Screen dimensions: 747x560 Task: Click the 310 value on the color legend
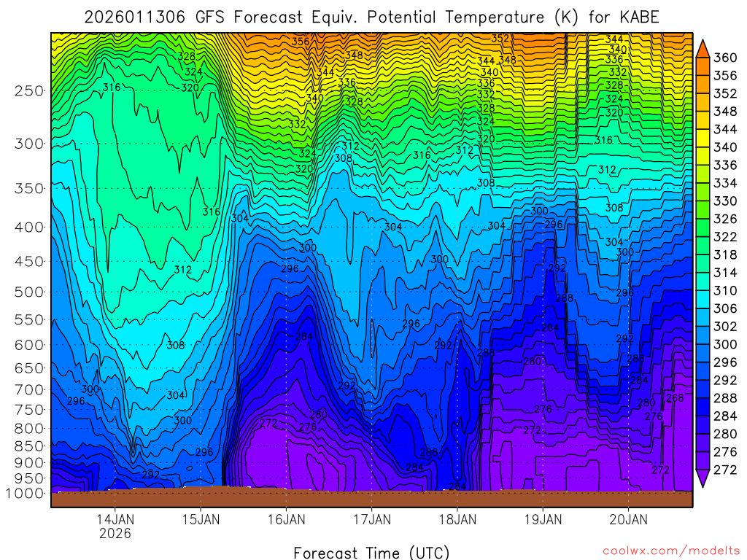click(725, 290)
